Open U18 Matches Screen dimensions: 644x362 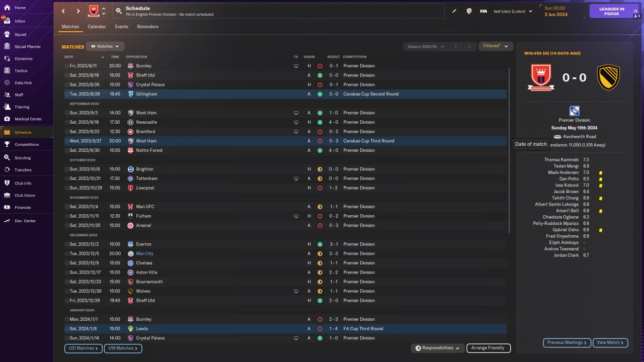pyautogui.click(x=123, y=348)
